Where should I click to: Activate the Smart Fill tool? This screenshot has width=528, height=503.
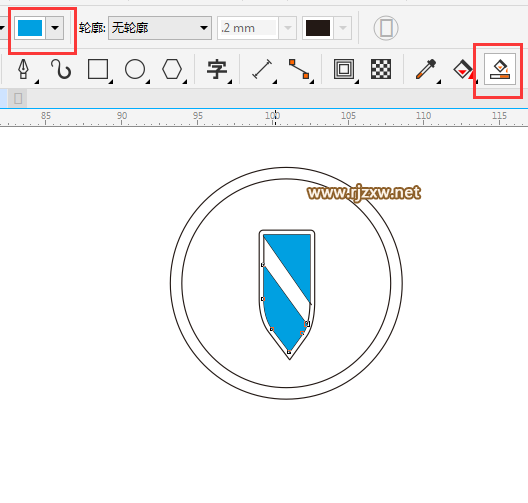coord(500,69)
